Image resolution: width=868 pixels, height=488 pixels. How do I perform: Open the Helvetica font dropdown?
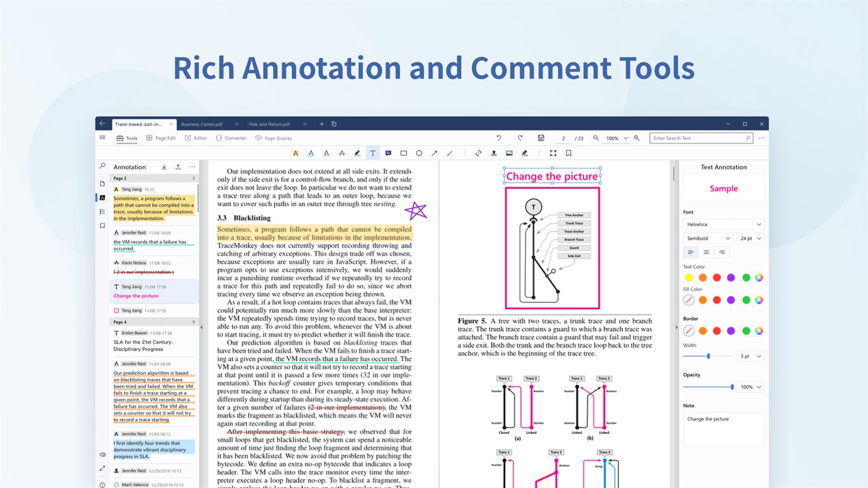click(723, 224)
